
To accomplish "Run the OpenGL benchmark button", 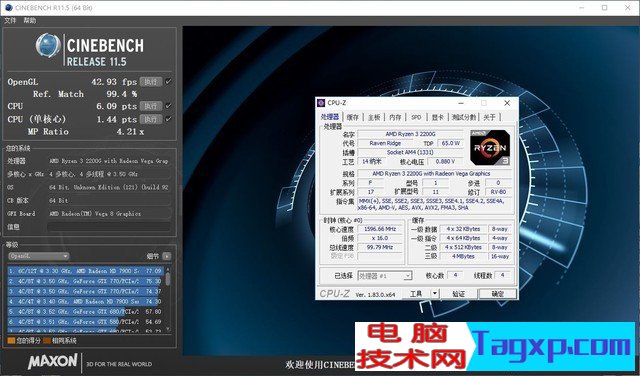I will tap(151, 82).
